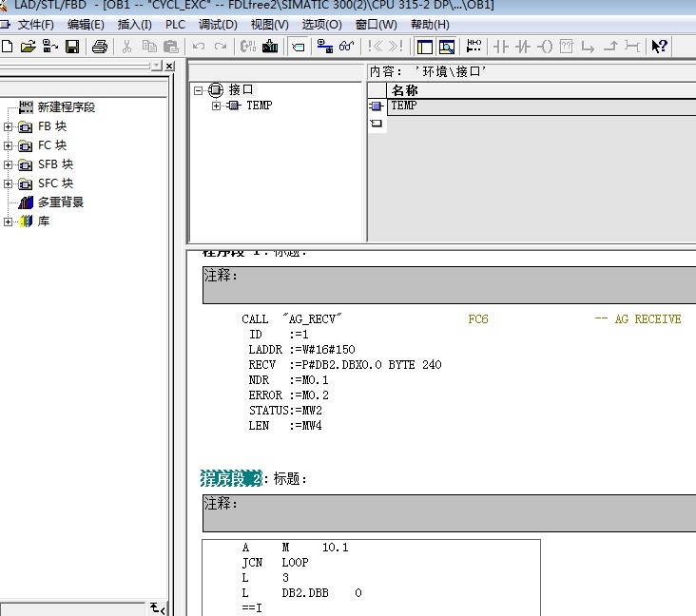Print using the printer icon
The height and width of the screenshot is (616, 696).
100,47
